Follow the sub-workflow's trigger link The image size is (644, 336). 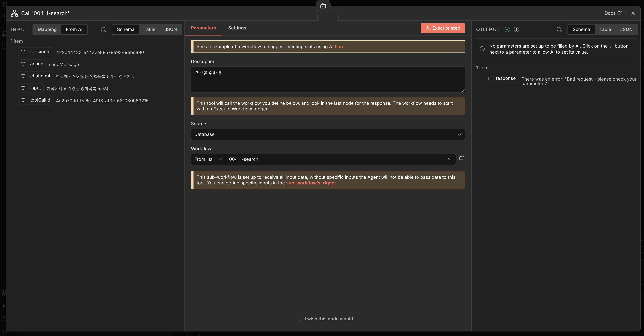coord(311,183)
